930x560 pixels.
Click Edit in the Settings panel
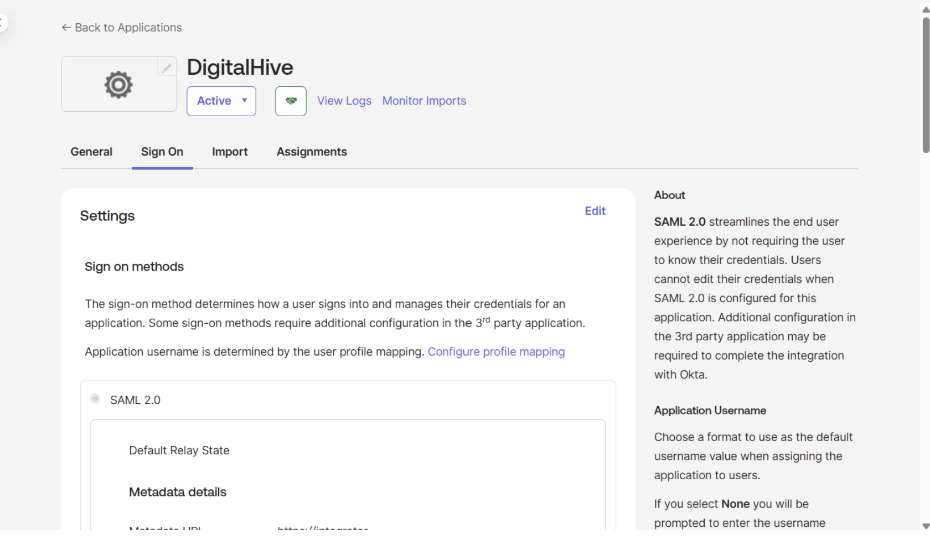(x=595, y=211)
